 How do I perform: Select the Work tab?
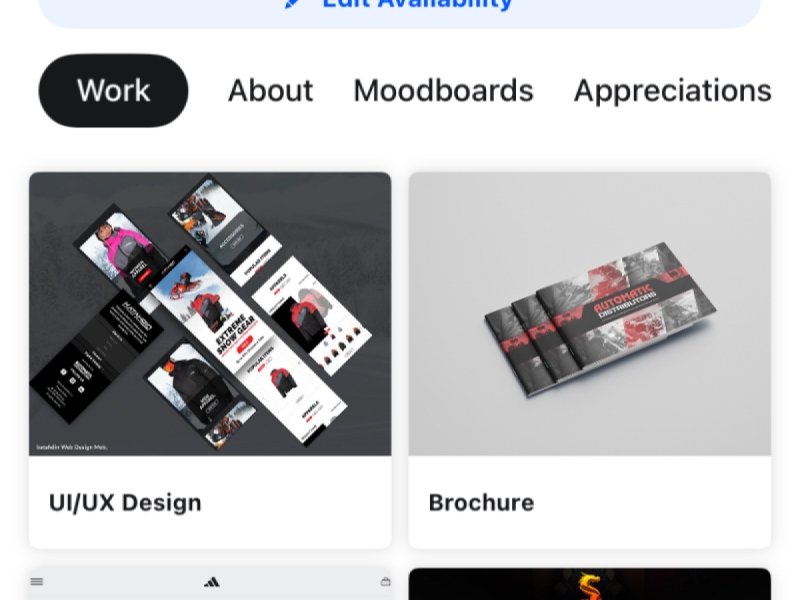113,90
